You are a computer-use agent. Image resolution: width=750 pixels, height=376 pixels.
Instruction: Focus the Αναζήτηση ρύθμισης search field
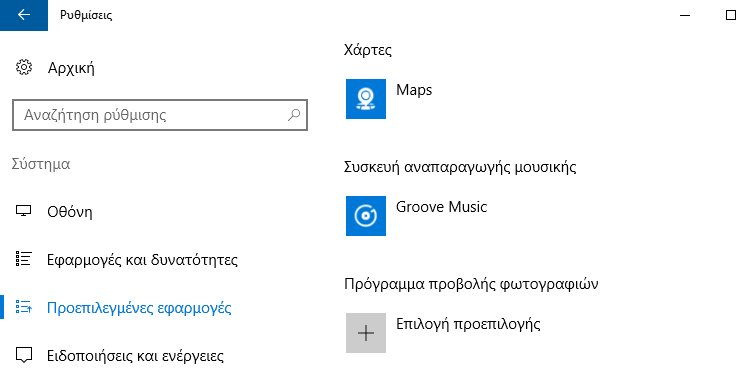pos(160,115)
